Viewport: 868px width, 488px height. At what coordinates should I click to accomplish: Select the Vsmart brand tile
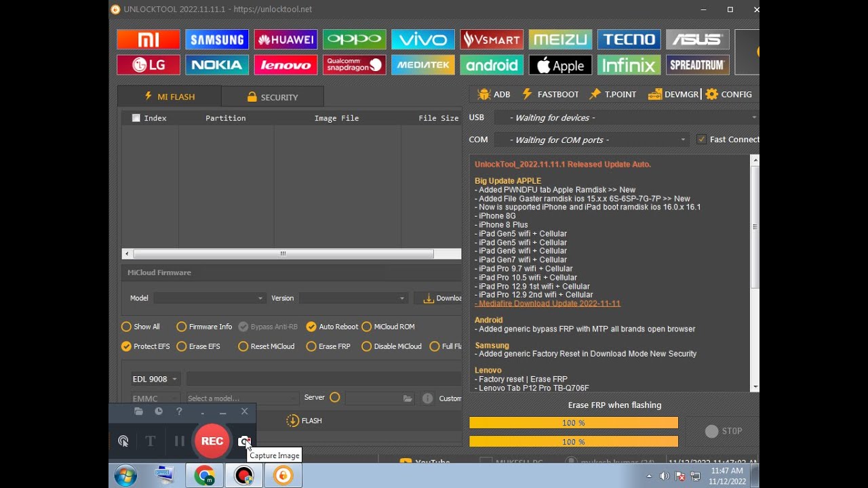(x=492, y=39)
